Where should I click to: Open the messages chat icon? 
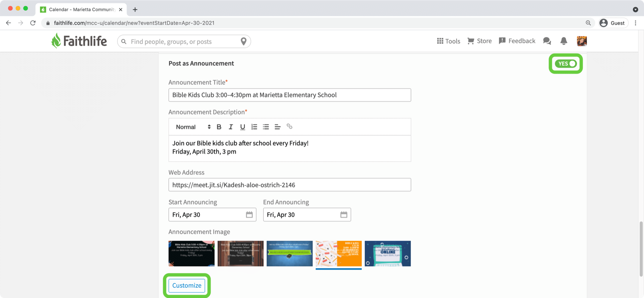pos(547,41)
